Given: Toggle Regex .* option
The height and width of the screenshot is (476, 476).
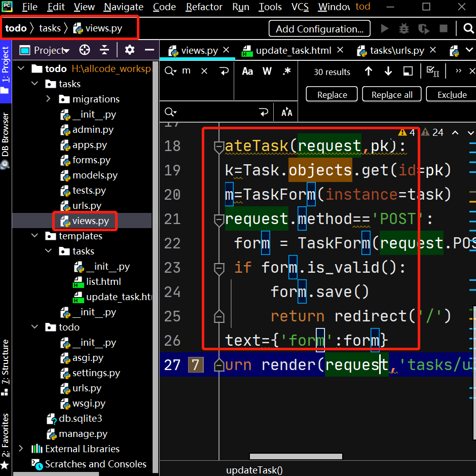Looking at the screenshot, I should click(286, 71).
